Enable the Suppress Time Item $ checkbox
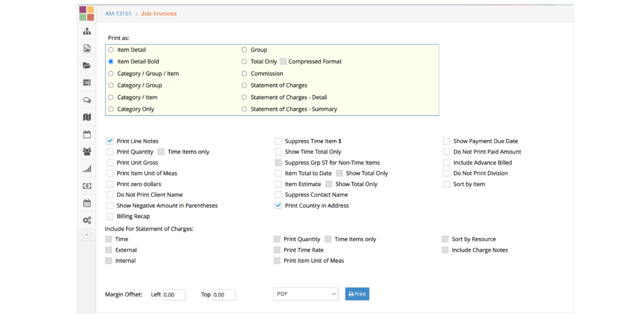The height and width of the screenshot is (319, 644). pos(278,141)
